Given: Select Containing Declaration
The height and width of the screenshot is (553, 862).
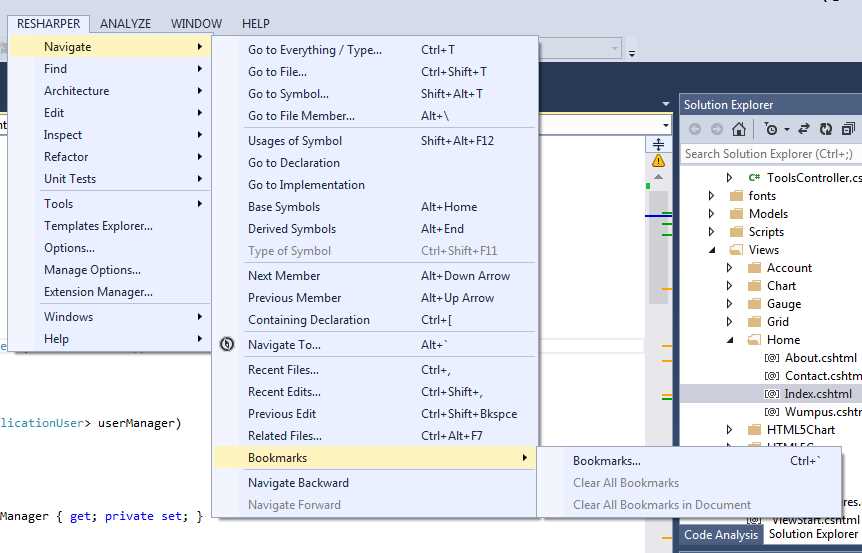Looking at the screenshot, I should tap(375, 319).
